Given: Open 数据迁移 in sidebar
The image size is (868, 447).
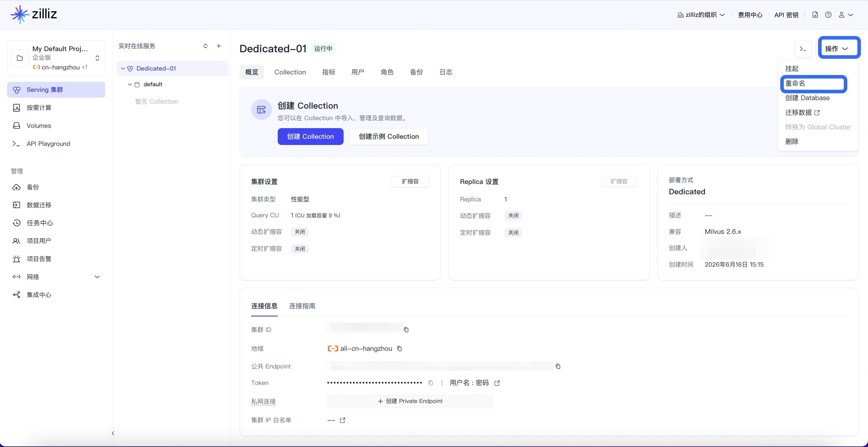Looking at the screenshot, I should pos(56,205).
